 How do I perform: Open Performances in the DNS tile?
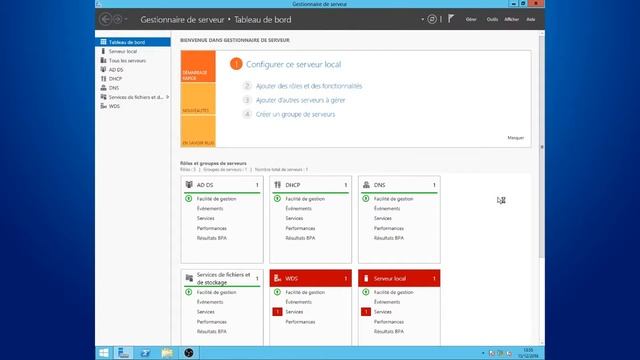coord(389,228)
